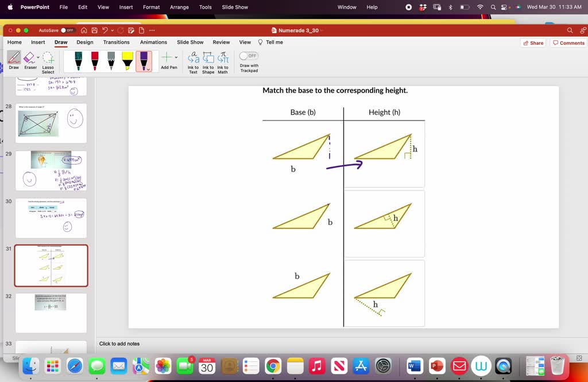The image size is (588, 382).
Task: Select the Eraser tool
Action: tap(30, 57)
